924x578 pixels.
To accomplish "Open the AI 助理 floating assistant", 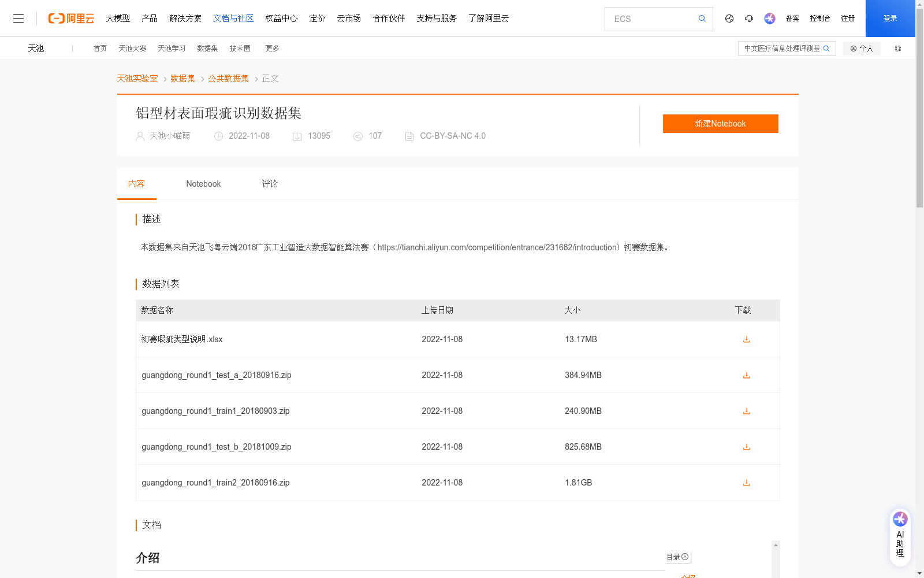I will 900,536.
